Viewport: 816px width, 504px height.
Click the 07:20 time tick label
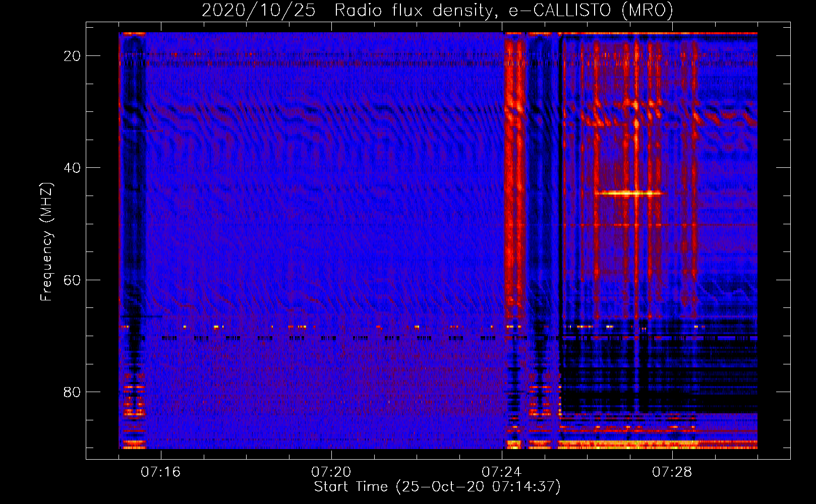click(331, 472)
